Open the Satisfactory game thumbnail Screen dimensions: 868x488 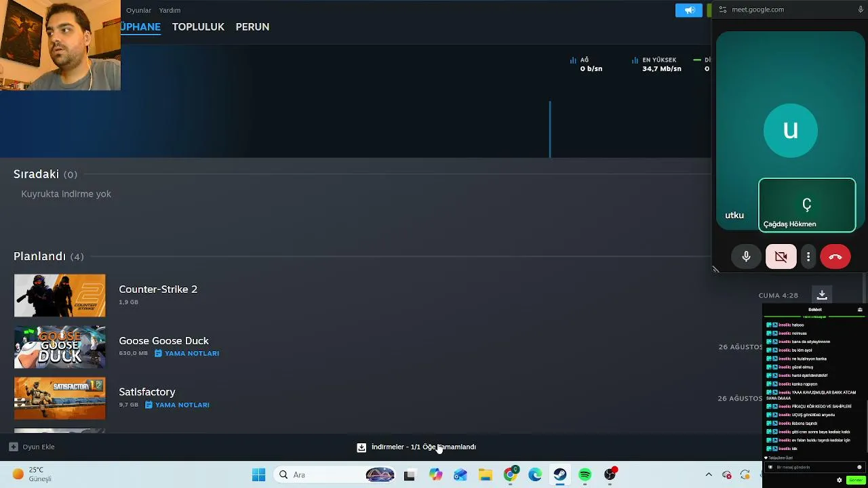point(60,399)
